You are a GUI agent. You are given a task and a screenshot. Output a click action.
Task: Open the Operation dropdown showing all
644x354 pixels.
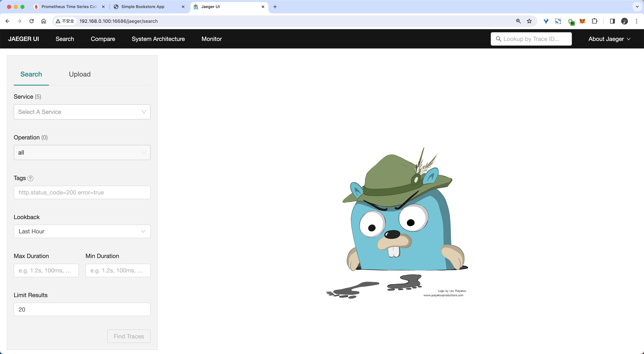pos(82,153)
